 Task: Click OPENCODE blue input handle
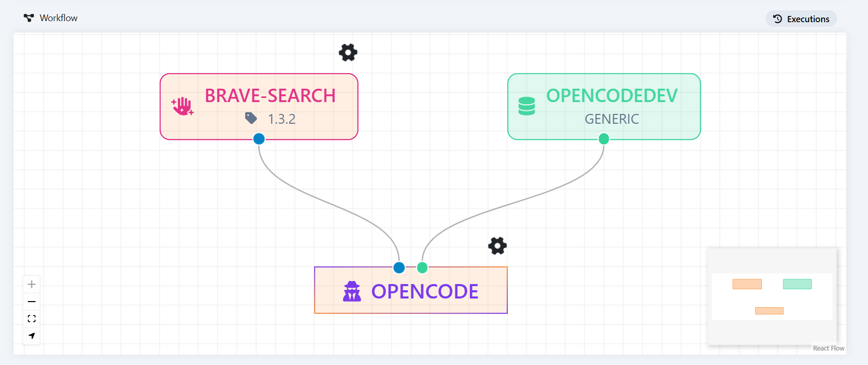pyautogui.click(x=399, y=268)
